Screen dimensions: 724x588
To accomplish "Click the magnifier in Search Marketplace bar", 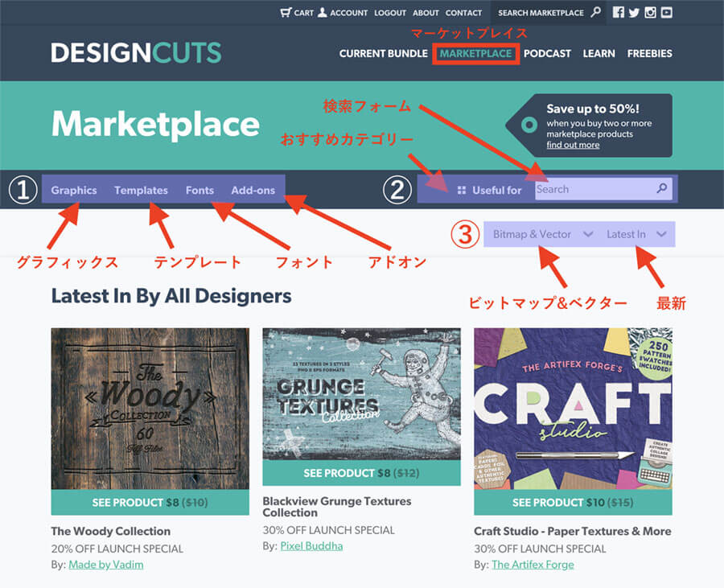I will [596, 12].
